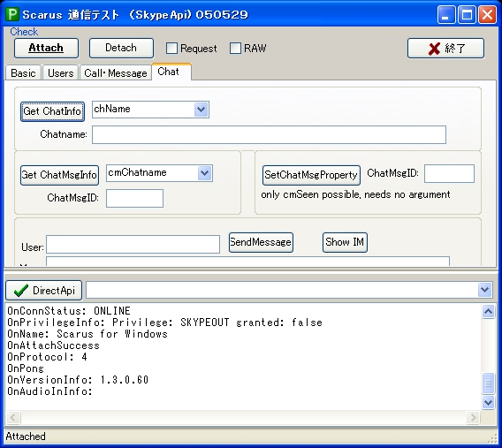The width and height of the screenshot is (502, 448).
Task: Click the 'OnConnStatus: ONLINE' log line
Action: (x=69, y=311)
